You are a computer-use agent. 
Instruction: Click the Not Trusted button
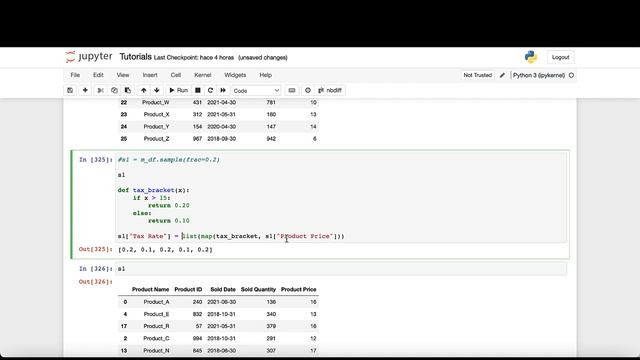click(478, 75)
